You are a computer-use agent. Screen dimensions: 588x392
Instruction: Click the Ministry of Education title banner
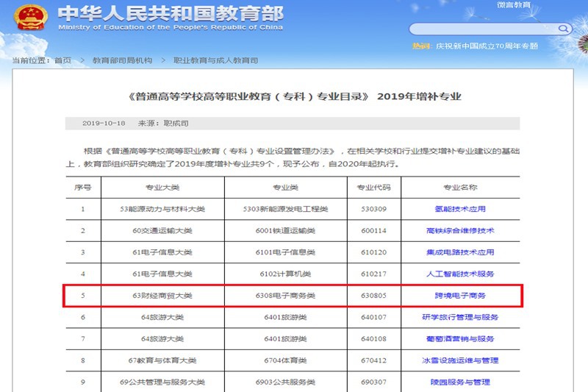click(x=169, y=18)
